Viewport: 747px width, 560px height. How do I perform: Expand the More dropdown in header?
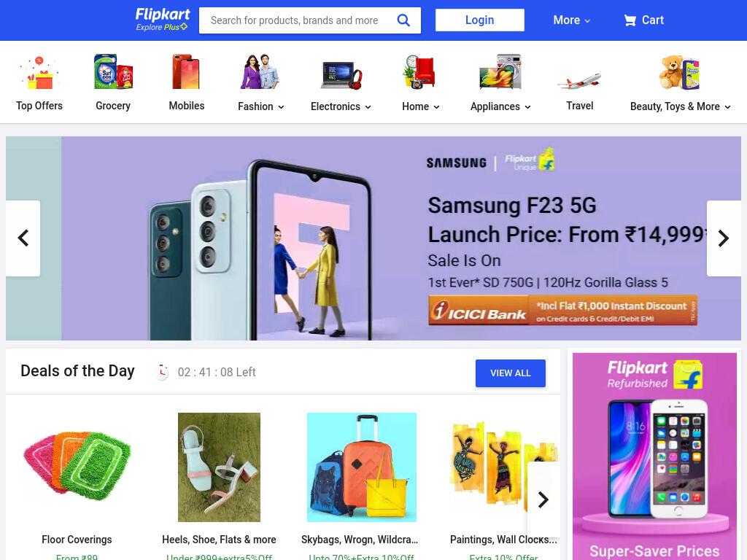(x=572, y=20)
